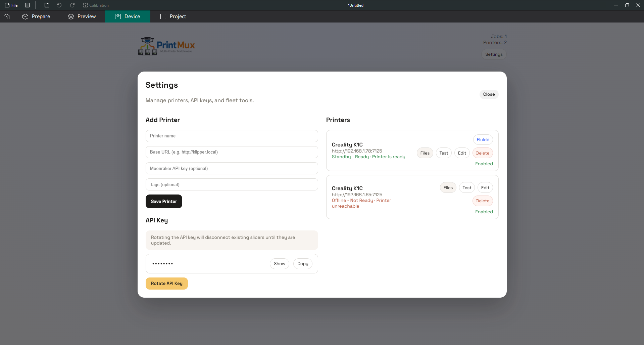Save the new printer

click(164, 201)
